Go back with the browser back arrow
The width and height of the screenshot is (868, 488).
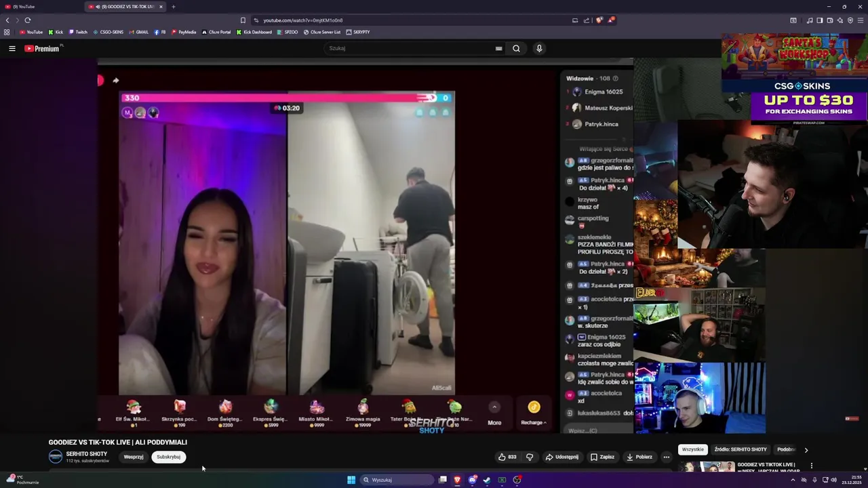click(7, 20)
